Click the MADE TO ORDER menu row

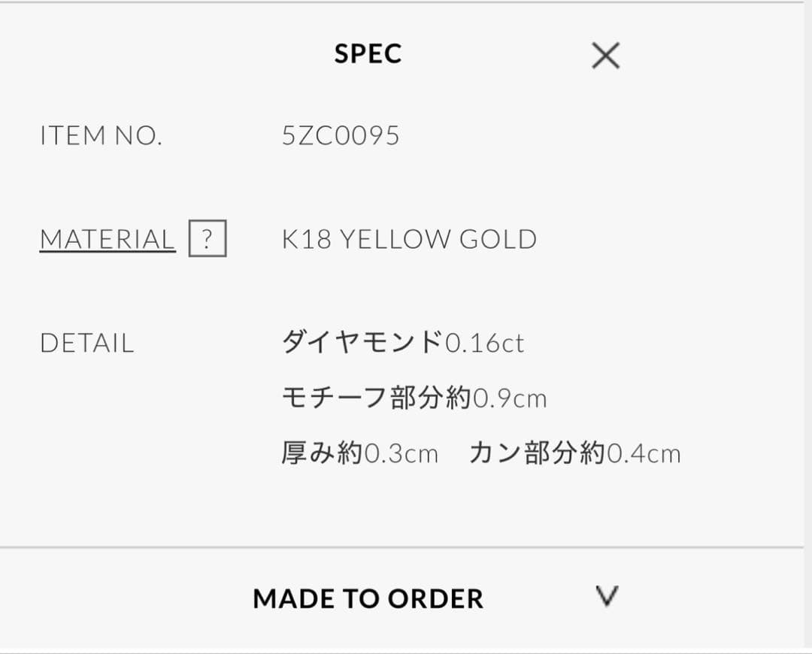point(368,598)
